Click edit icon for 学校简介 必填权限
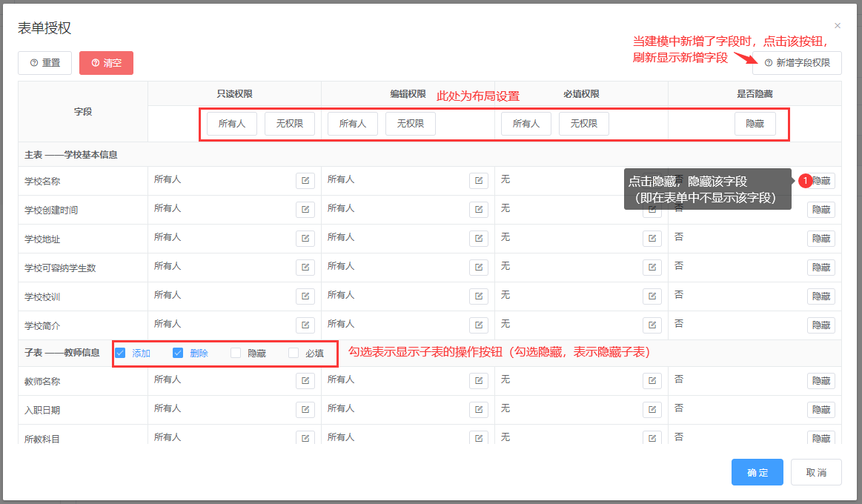Viewport: 862px width, 504px height. [x=652, y=325]
